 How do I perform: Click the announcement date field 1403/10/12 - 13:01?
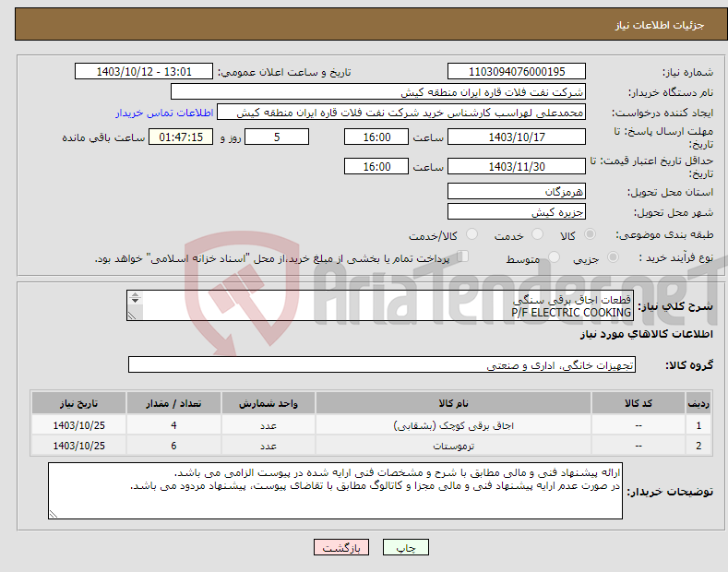click(144, 72)
